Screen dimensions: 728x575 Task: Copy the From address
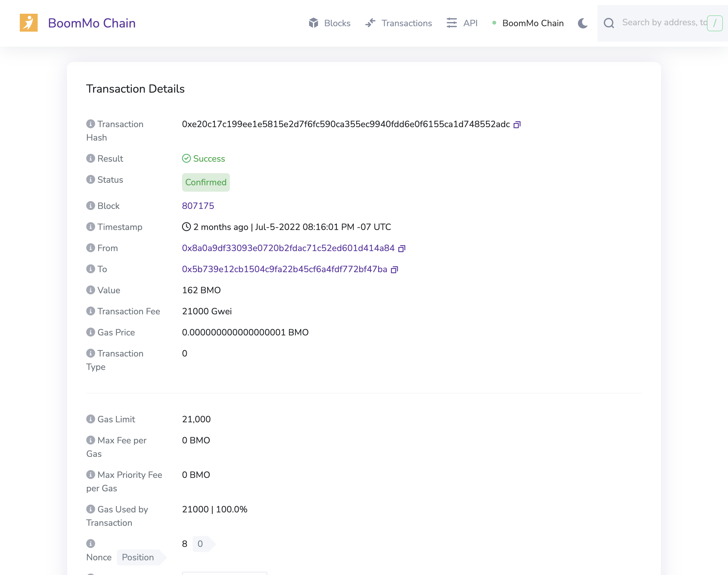[x=401, y=249]
